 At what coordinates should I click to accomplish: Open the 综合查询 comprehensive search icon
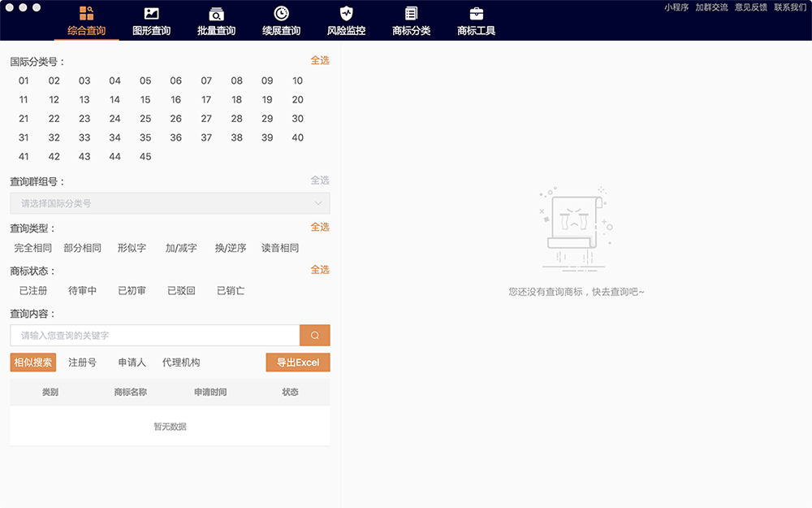click(86, 14)
